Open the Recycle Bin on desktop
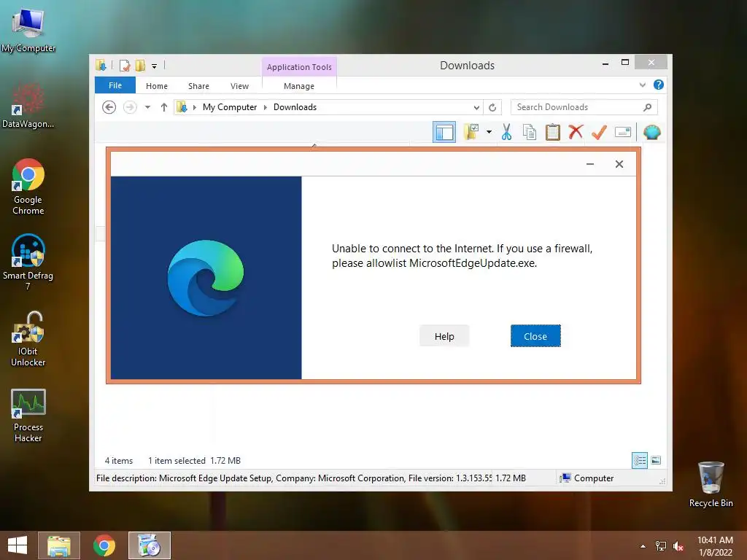The height and width of the screenshot is (560, 747). tap(711, 484)
